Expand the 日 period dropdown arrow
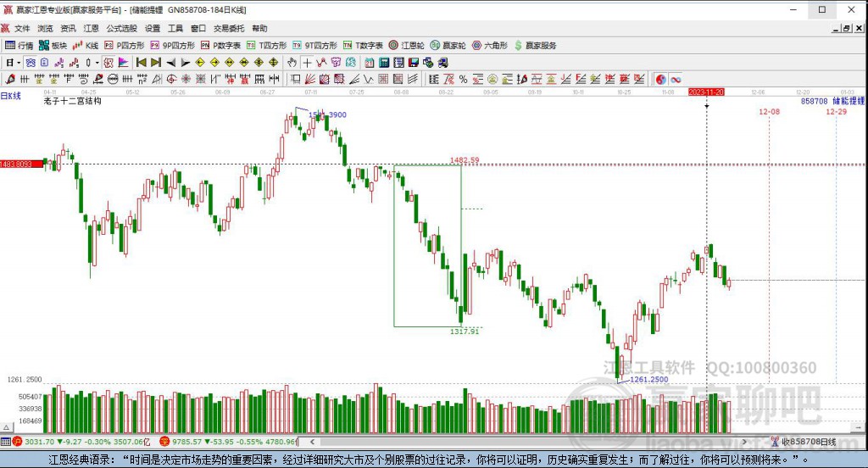This screenshot has height=468, width=868. 19,63
